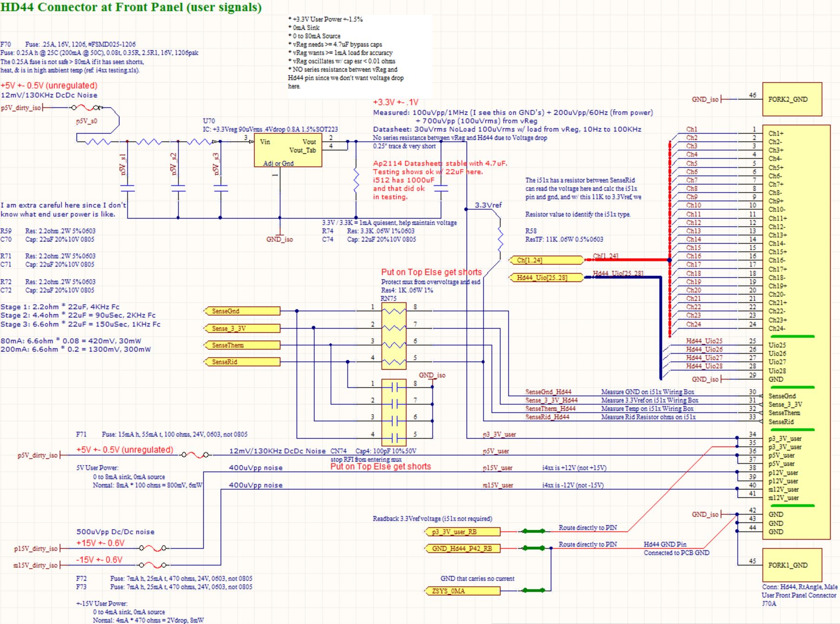Click the Ch[1..24] bus port

546,260
